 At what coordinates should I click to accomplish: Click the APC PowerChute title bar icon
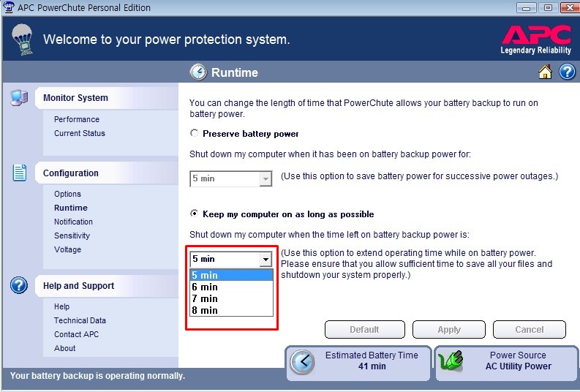click(8, 7)
